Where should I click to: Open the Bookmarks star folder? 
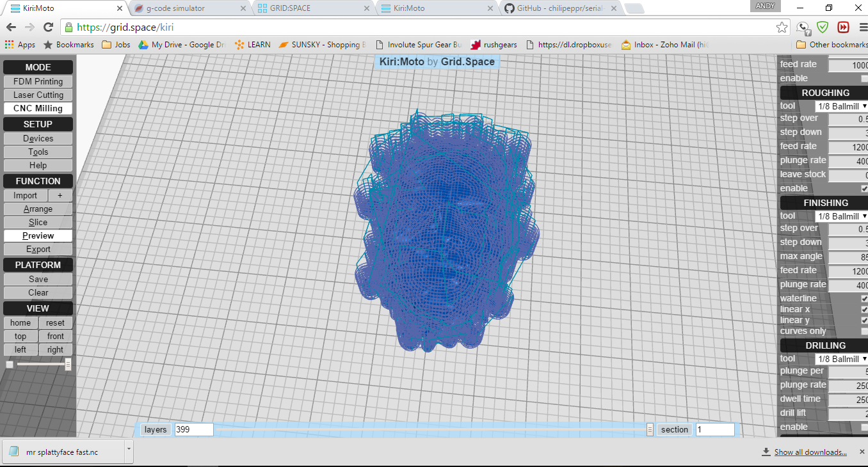[68, 45]
